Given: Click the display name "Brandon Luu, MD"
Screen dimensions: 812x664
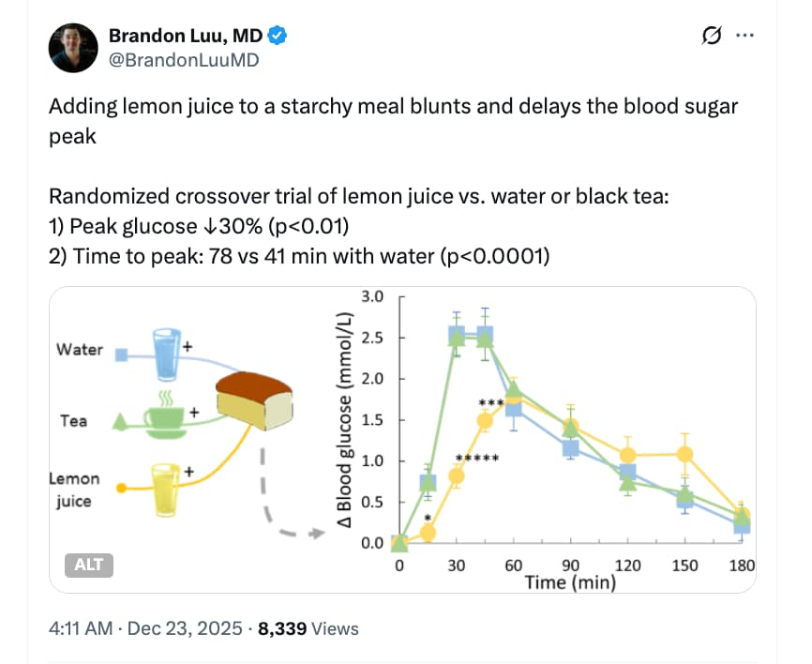Looking at the screenshot, I should click(185, 37).
